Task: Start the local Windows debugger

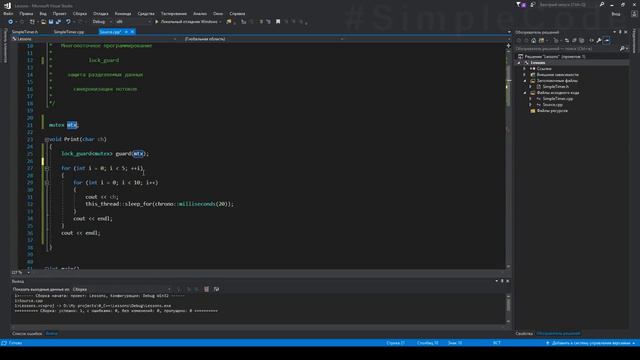Action: click(x=187, y=22)
